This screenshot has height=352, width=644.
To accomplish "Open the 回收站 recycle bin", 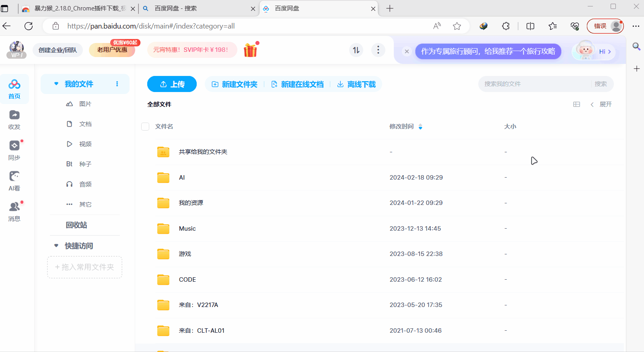I will (76, 225).
